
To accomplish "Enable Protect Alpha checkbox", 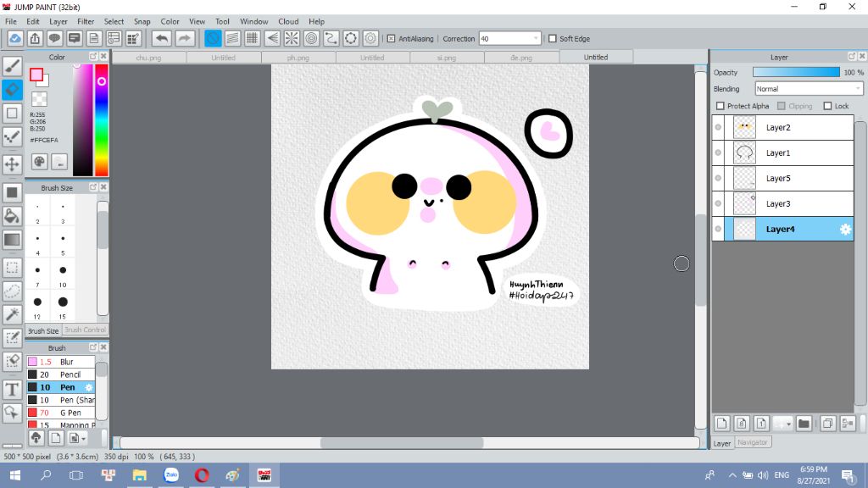I will point(721,106).
